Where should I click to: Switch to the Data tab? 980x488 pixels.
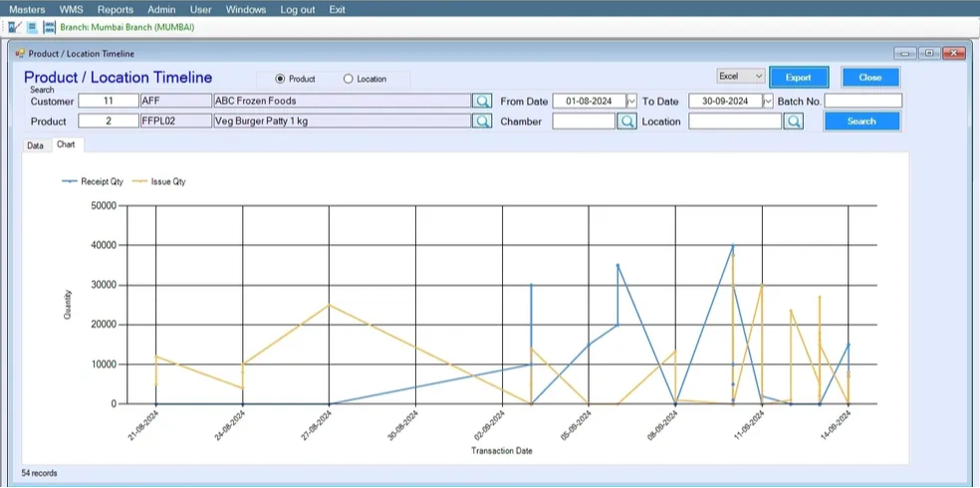click(35, 145)
